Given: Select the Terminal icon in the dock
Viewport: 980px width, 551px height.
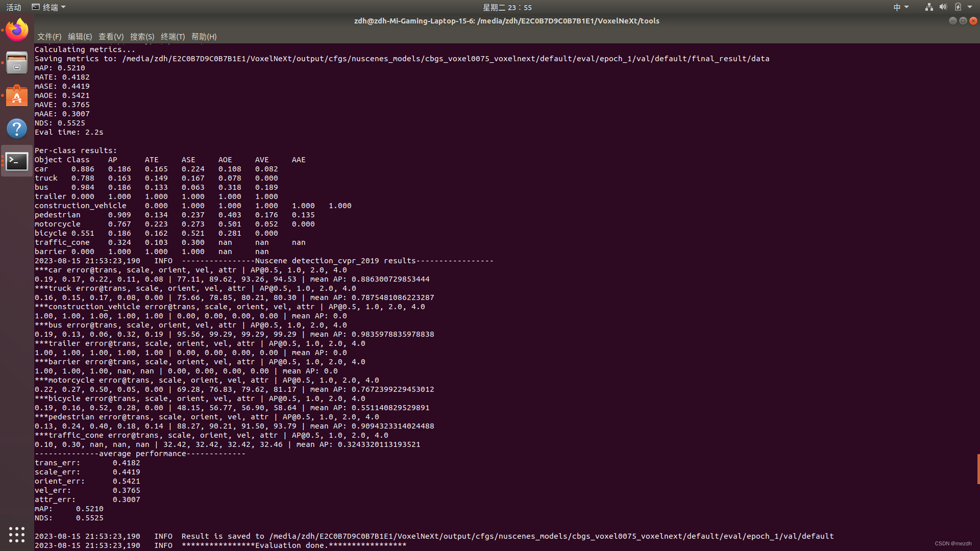Looking at the screenshot, I should pyautogui.click(x=17, y=161).
